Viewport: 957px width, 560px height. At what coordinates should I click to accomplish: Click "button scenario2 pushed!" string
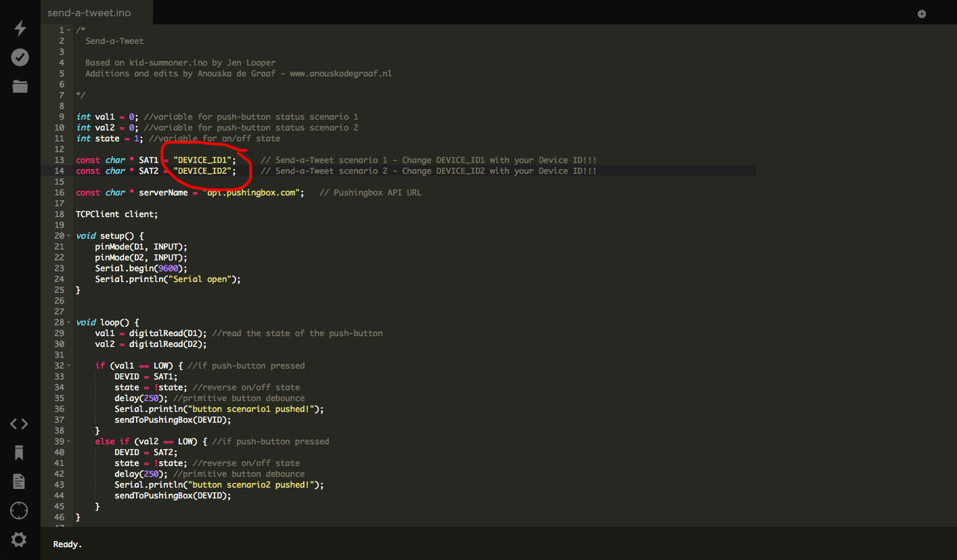click(x=251, y=485)
